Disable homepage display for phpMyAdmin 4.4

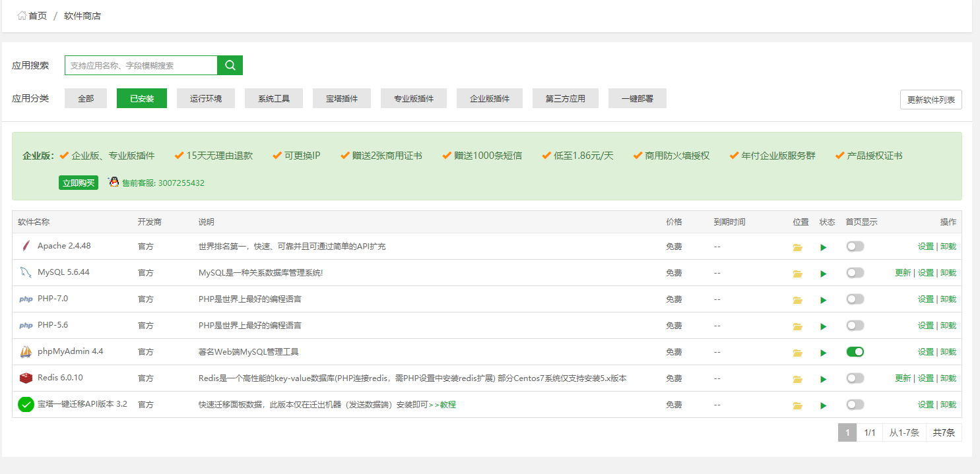(855, 352)
